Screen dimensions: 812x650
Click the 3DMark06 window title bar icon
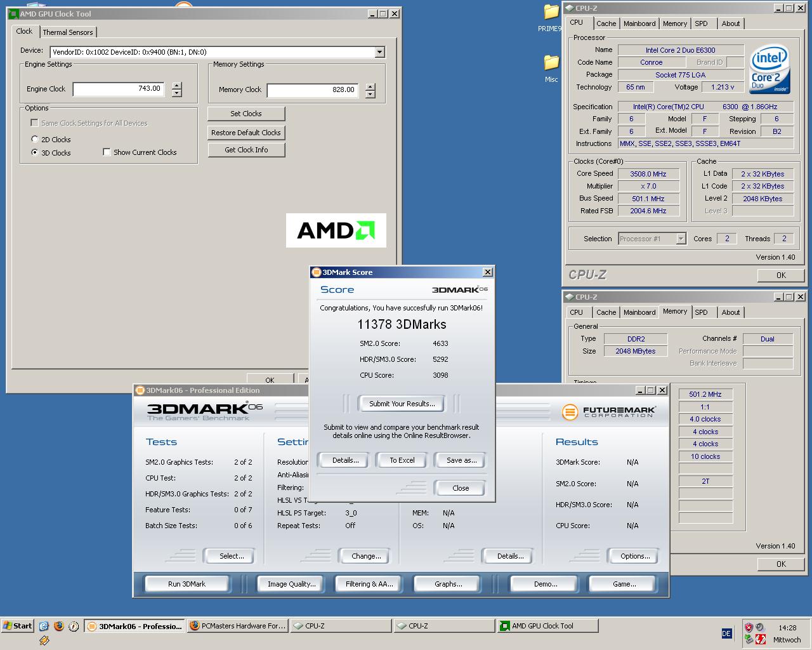(140, 390)
